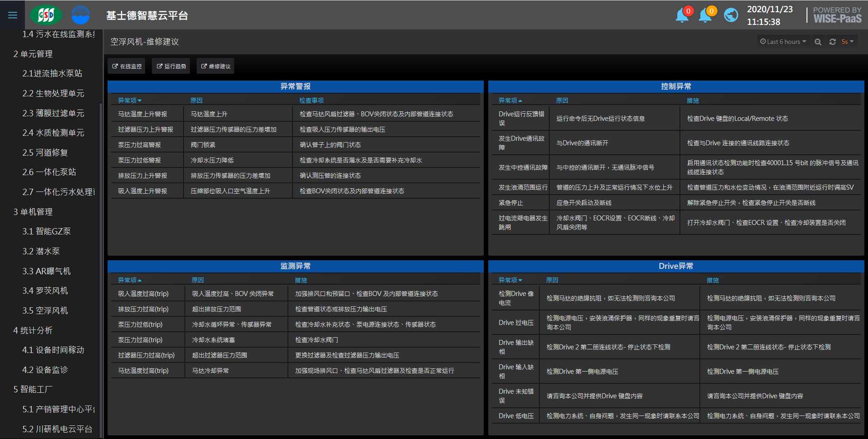Open the orange-badge notification bell
Image resolution: width=868 pixels, height=439 pixels.
click(x=705, y=15)
